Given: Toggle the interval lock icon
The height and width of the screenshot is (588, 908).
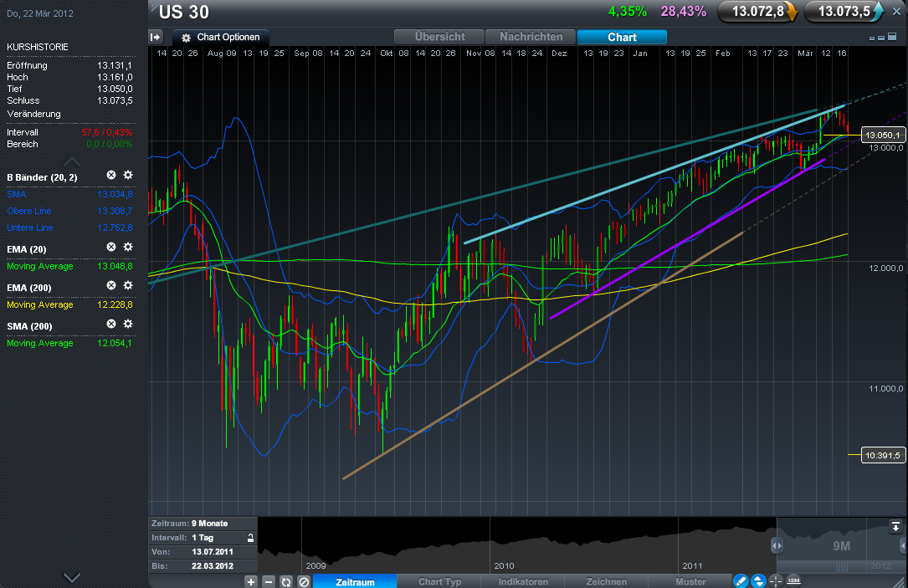Looking at the screenshot, I should 250,538.
